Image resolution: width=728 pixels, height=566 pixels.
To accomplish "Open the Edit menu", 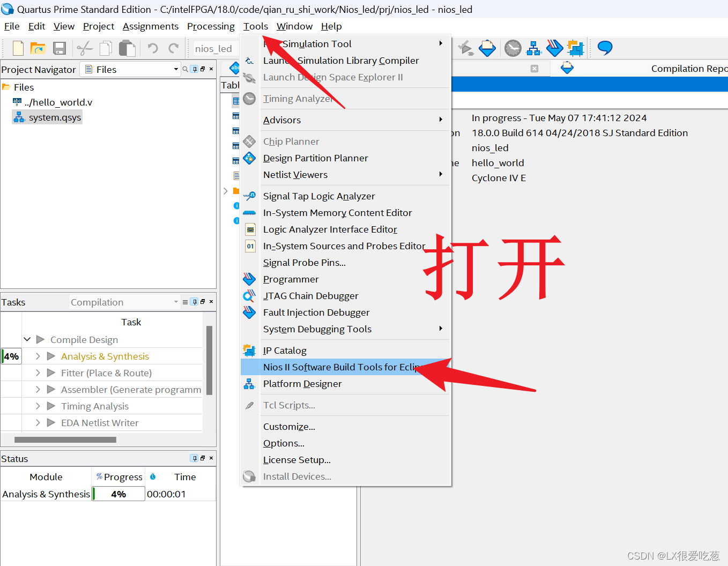I will (36, 26).
